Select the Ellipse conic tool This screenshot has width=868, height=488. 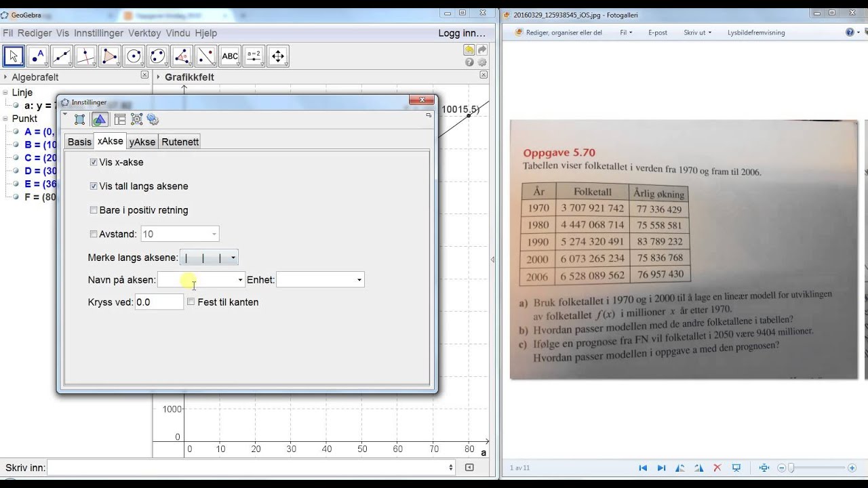point(158,56)
